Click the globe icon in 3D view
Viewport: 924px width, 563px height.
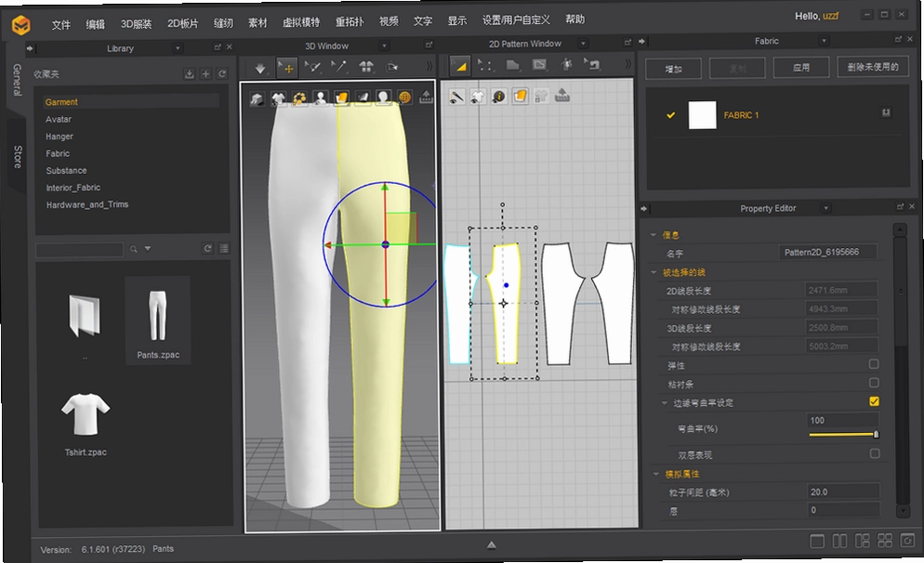click(405, 98)
